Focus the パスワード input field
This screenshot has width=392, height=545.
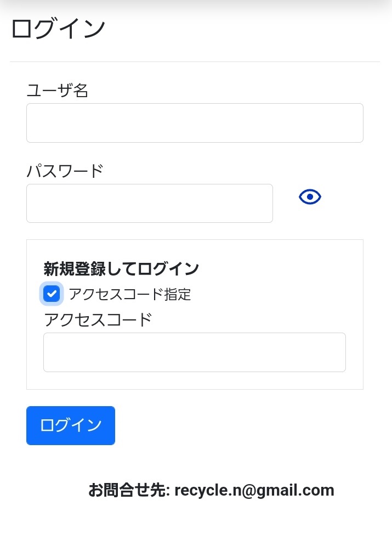(x=149, y=203)
